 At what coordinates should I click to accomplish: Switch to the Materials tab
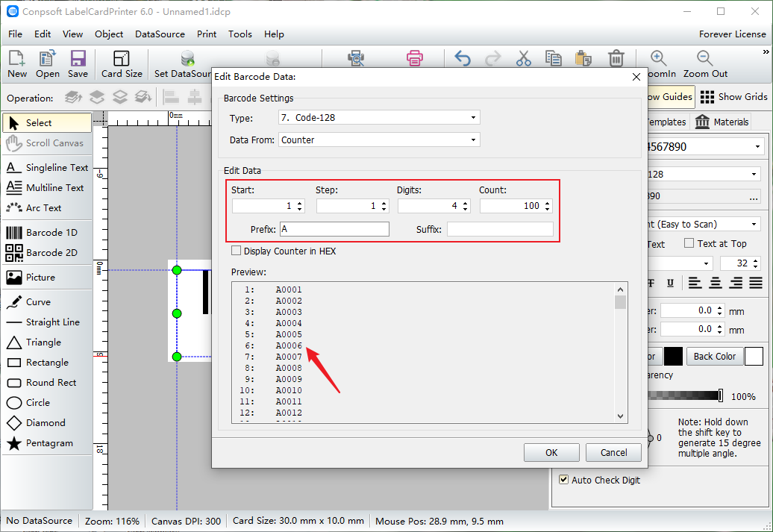pos(722,122)
